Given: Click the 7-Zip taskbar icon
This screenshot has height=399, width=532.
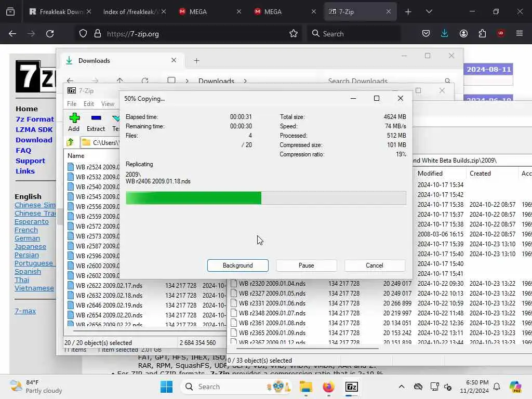Looking at the screenshot, I should (352, 387).
